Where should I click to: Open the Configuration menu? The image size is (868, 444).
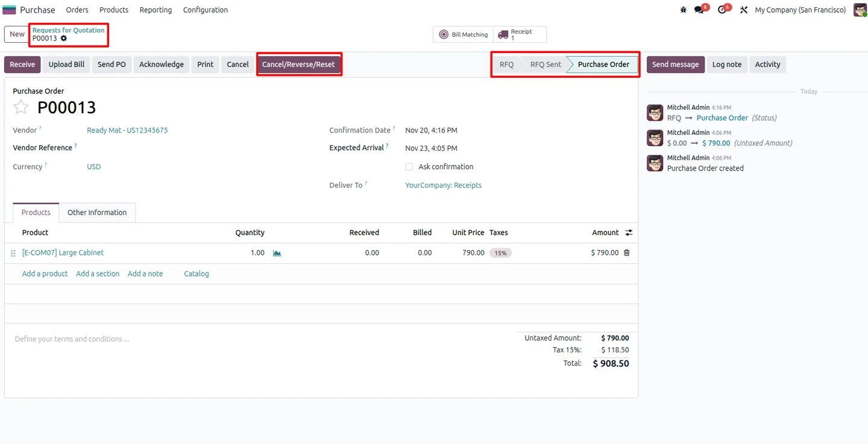(206, 10)
